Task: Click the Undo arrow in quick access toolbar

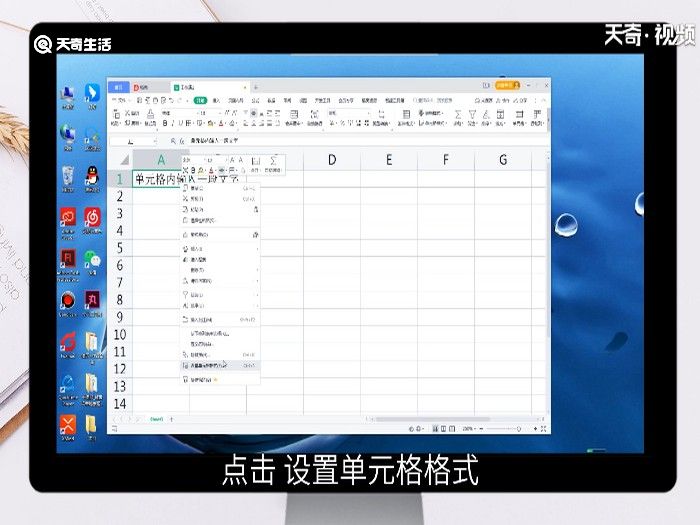Action: point(172,101)
